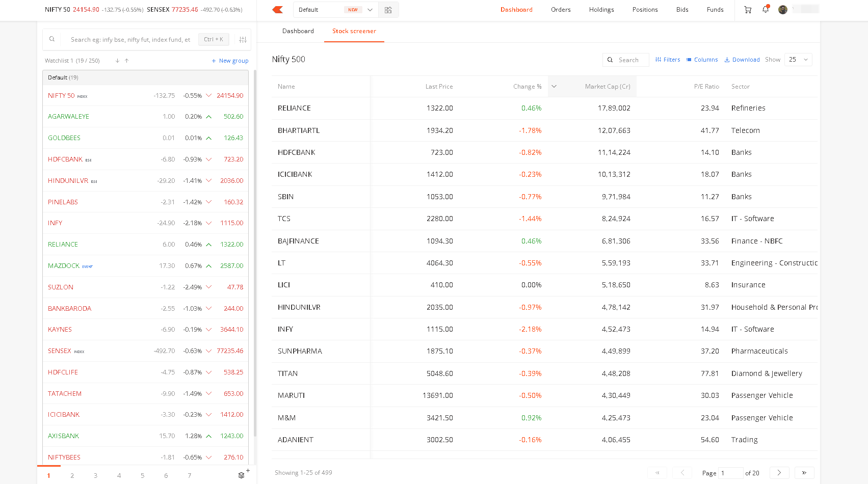The width and height of the screenshot is (868, 484).
Task: Add a new watchlist with plus icon
Action: pos(248,470)
